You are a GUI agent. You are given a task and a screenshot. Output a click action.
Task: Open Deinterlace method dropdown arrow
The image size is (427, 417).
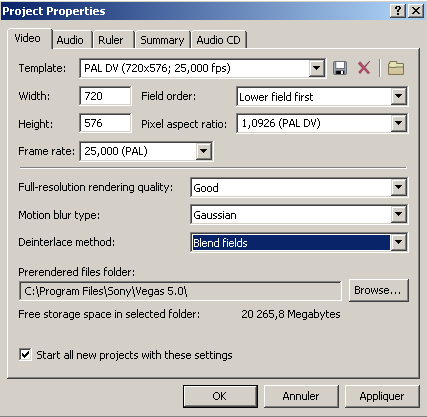tap(399, 242)
